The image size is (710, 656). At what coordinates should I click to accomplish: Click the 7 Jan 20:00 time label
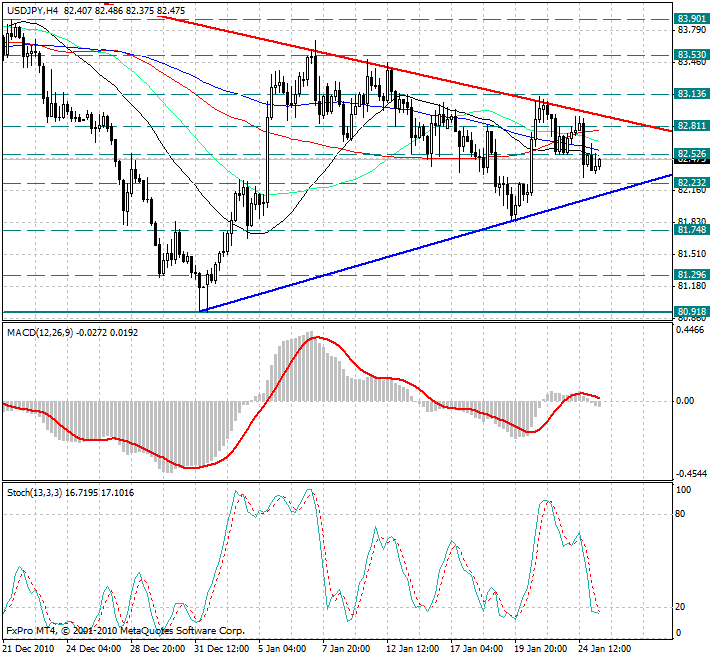click(347, 649)
